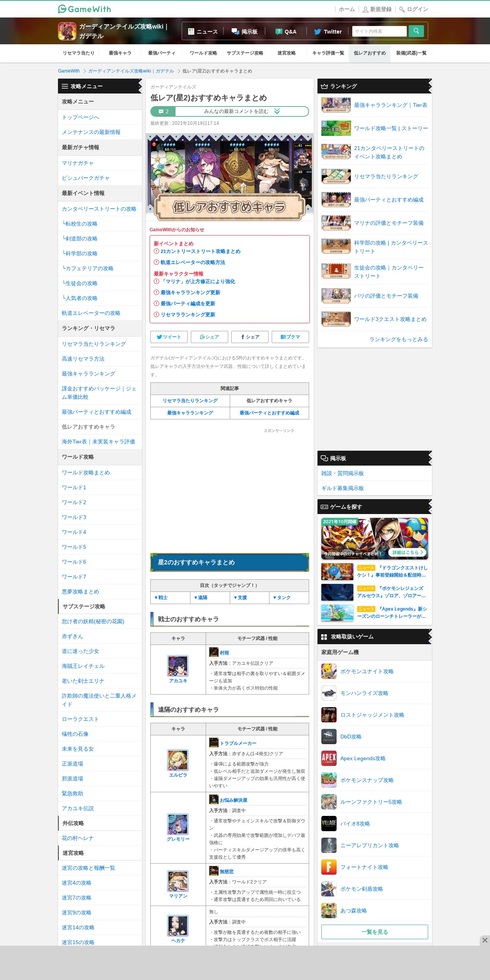The image size is (490, 980).
Task: Open GameWith breadcrumb link
Action: pos(69,71)
